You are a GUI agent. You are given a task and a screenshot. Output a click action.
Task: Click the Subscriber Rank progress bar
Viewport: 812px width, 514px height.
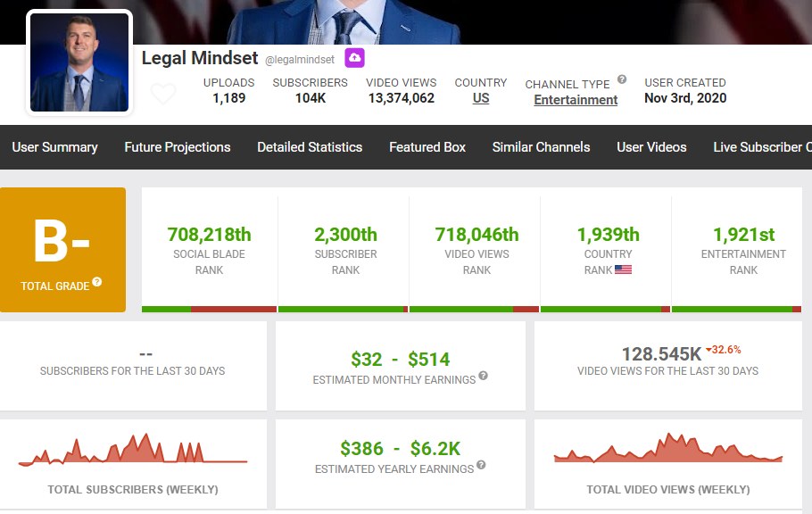(x=343, y=310)
